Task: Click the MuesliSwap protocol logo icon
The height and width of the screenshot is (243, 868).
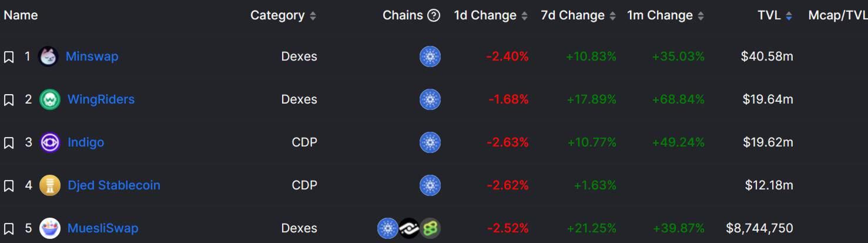Action: pos(50,228)
